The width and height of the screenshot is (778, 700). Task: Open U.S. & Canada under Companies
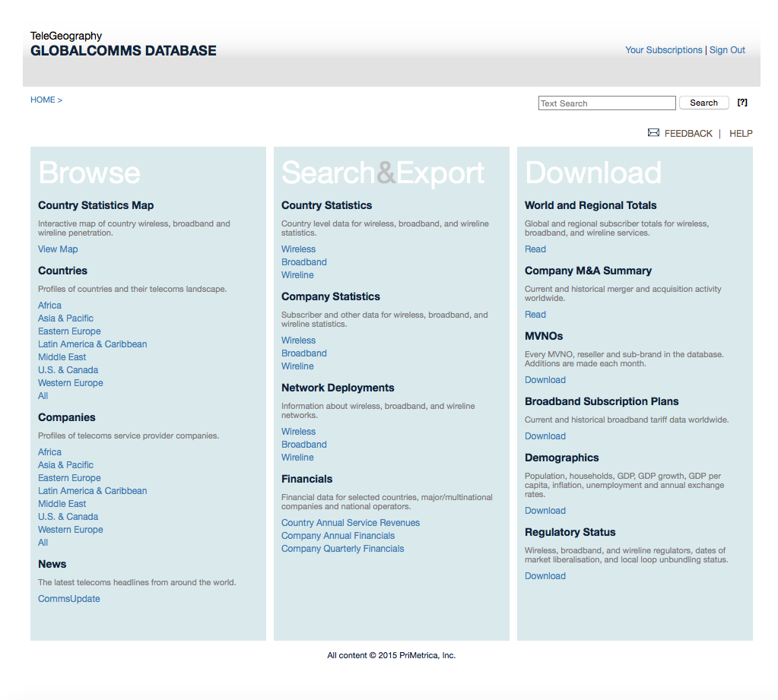68,517
